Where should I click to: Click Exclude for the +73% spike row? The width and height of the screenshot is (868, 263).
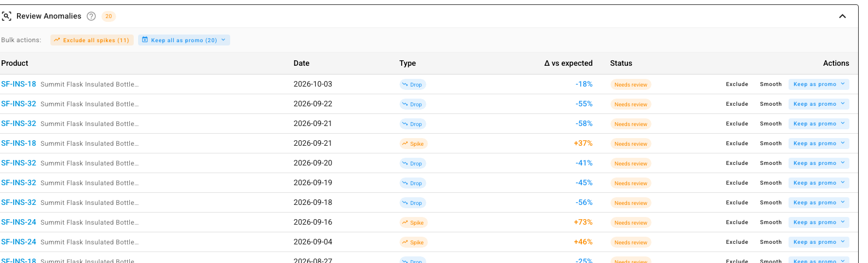(x=737, y=222)
